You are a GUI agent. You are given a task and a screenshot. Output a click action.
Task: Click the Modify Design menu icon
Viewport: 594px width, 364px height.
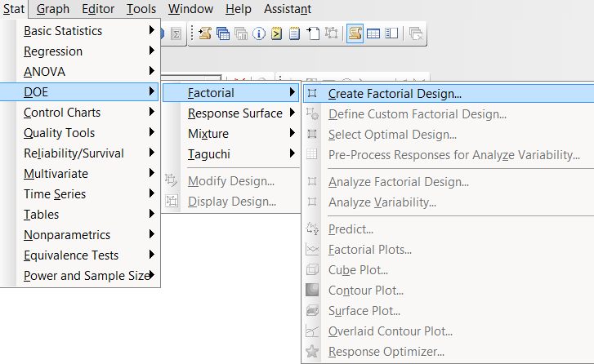pos(172,180)
